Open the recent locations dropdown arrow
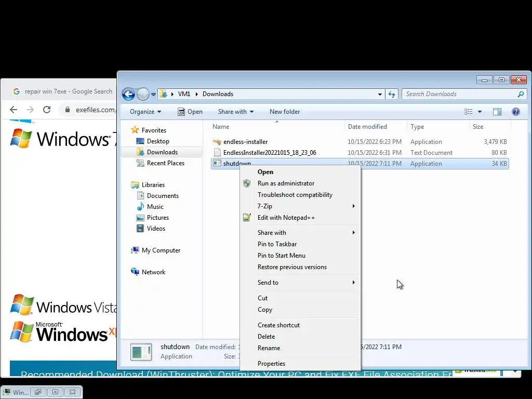The width and height of the screenshot is (532, 399). tap(153, 95)
